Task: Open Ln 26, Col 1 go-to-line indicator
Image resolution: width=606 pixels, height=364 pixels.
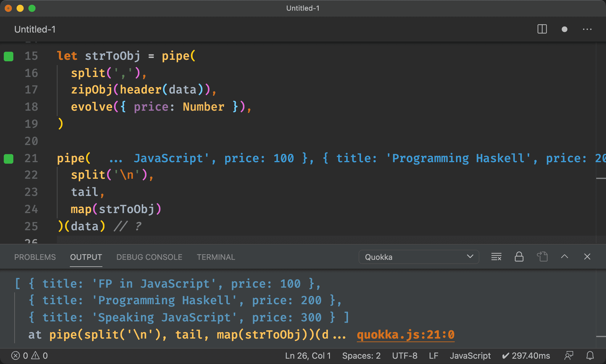Action: pos(308,355)
